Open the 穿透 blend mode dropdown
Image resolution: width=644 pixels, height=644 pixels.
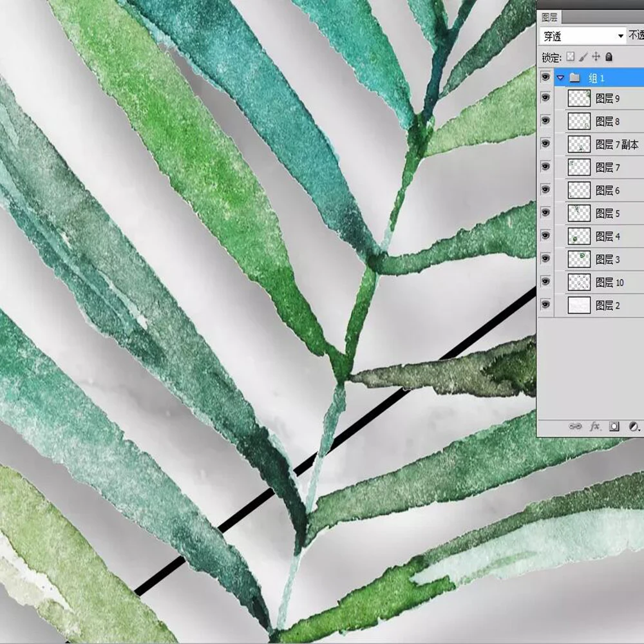pos(582,36)
